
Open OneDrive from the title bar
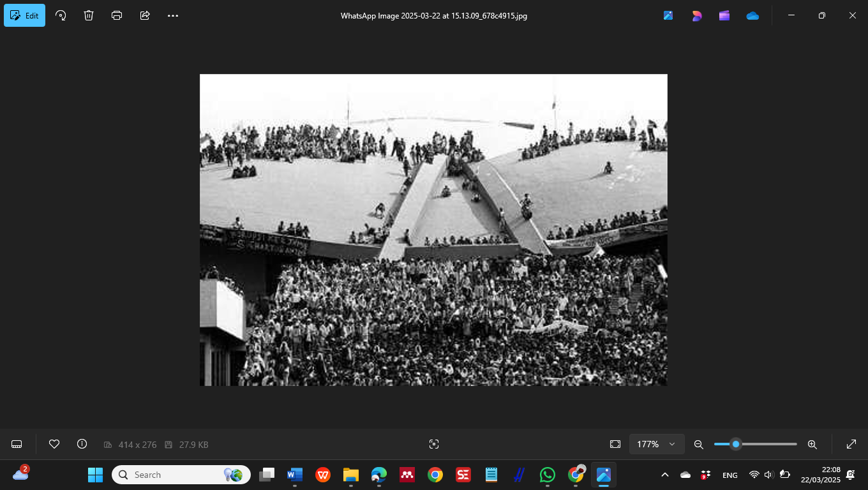pos(752,15)
